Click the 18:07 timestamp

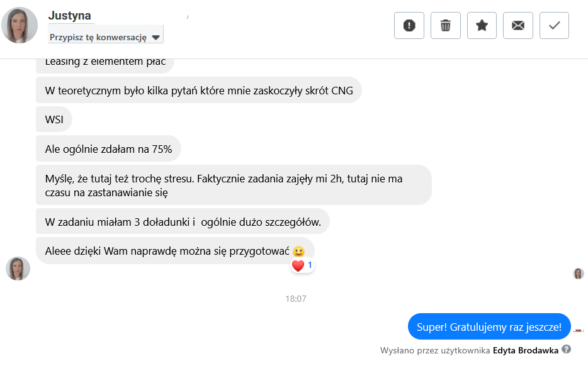click(295, 299)
